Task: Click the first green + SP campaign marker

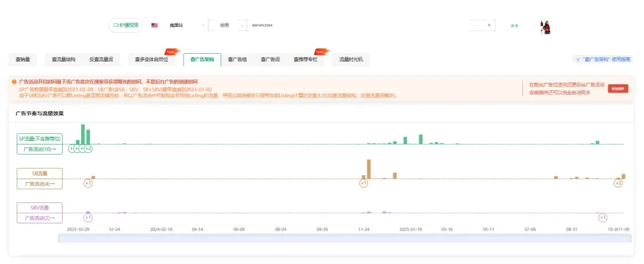Action: click(x=72, y=149)
